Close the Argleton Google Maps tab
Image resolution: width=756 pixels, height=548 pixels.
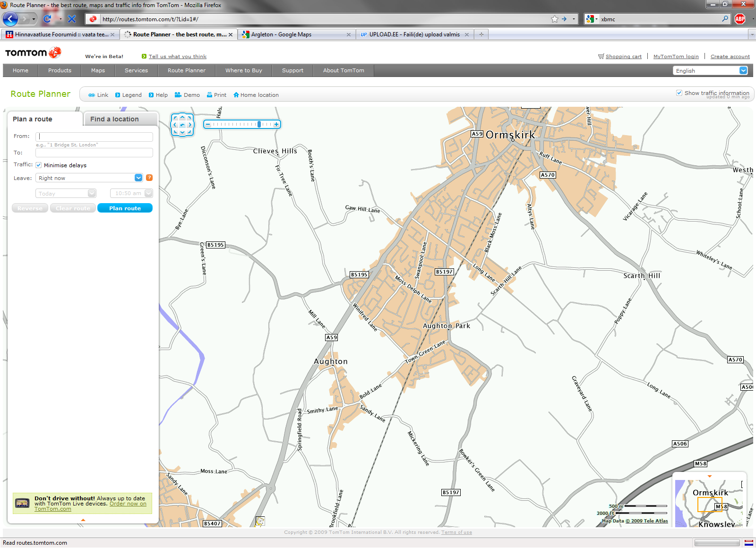349,34
